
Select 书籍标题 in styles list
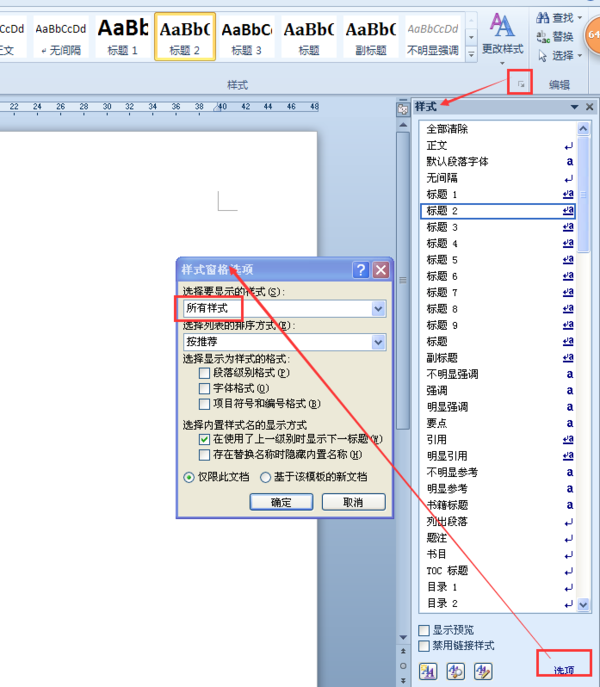(498, 505)
